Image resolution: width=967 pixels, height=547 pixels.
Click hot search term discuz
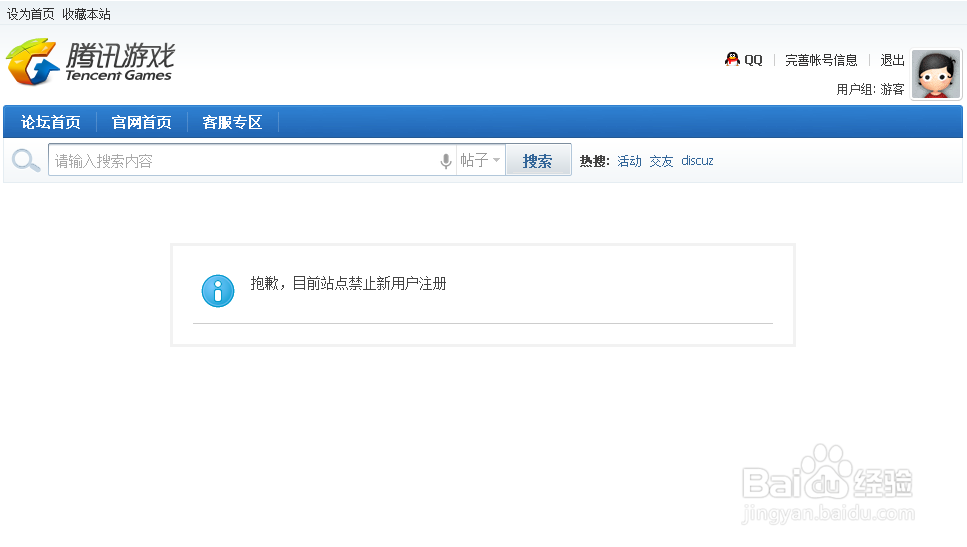(x=697, y=160)
